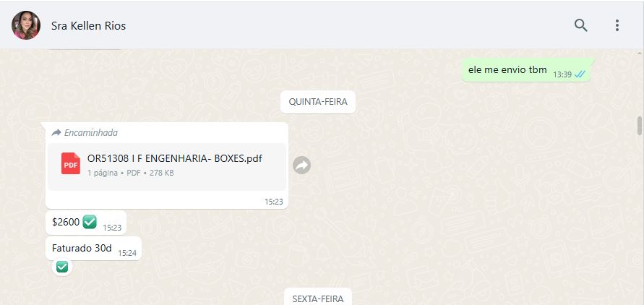This screenshot has height=305, width=644.
Task: Click the $2600 message text
Action: 66,222
